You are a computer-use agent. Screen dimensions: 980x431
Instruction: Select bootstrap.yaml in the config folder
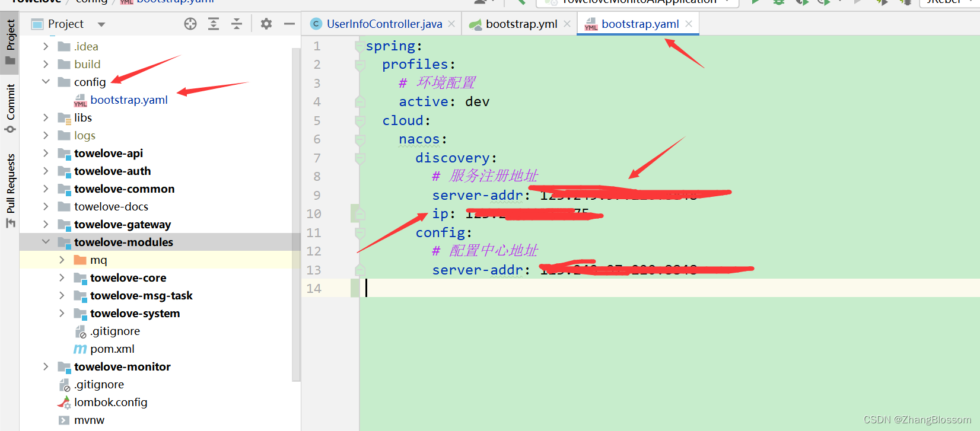(x=129, y=100)
